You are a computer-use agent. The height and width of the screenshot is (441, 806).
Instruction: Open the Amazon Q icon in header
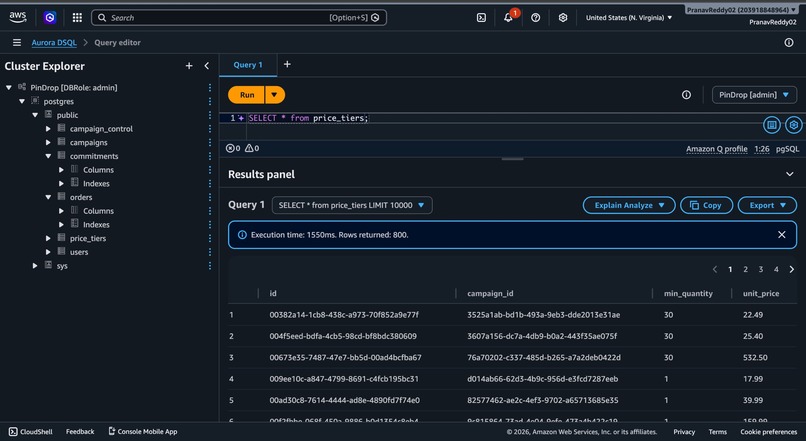[x=50, y=17]
